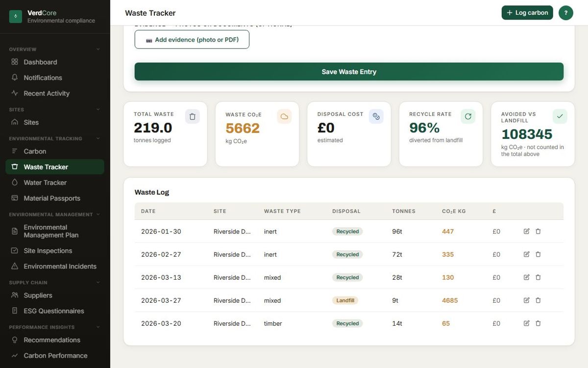
Task: Click the 4685 CO₂e value
Action: coord(450,300)
